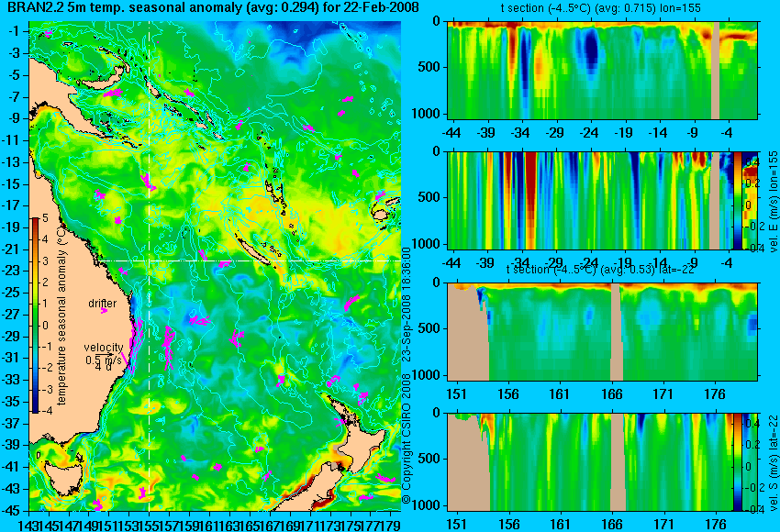Click '166' on the lat=-22 temperature section axis
This screenshot has height=532, width=780.
tap(612, 394)
